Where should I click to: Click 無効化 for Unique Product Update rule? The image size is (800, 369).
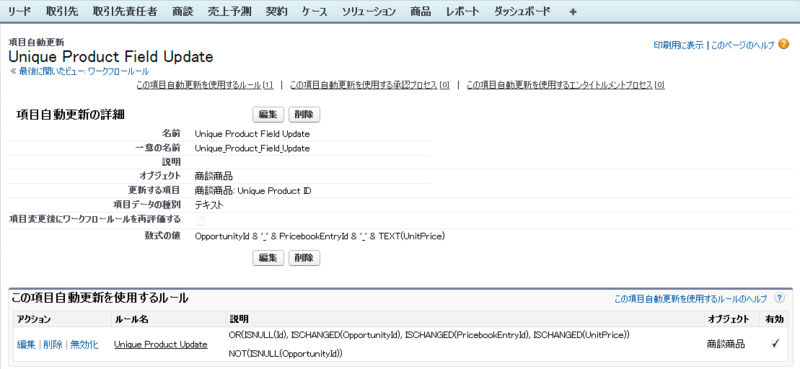84,345
